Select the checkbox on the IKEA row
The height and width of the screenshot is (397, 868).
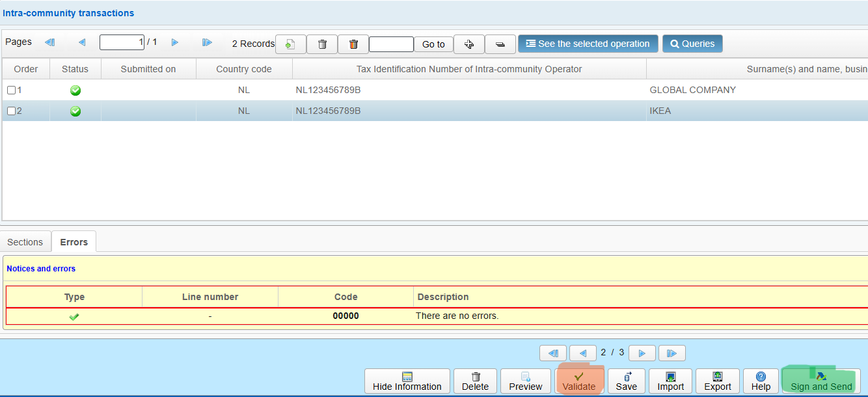point(11,111)
